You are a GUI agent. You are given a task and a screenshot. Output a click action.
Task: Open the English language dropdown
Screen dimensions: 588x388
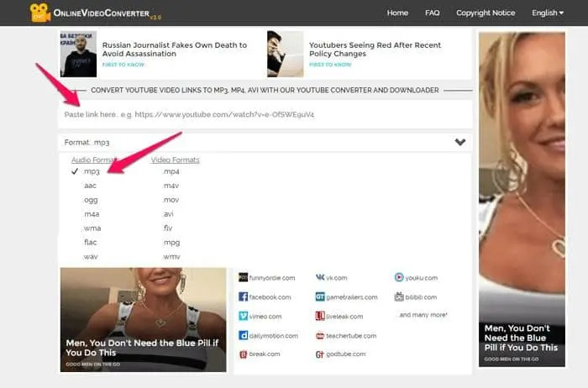[548, 13]
